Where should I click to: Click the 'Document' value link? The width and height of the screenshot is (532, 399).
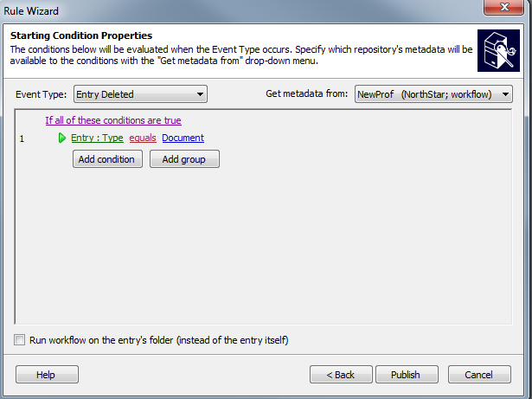(x=183, y=138)
